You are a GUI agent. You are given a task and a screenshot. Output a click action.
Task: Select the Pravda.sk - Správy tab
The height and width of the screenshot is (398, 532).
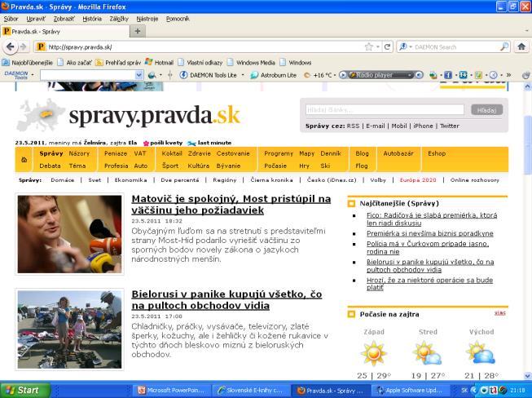65,32
